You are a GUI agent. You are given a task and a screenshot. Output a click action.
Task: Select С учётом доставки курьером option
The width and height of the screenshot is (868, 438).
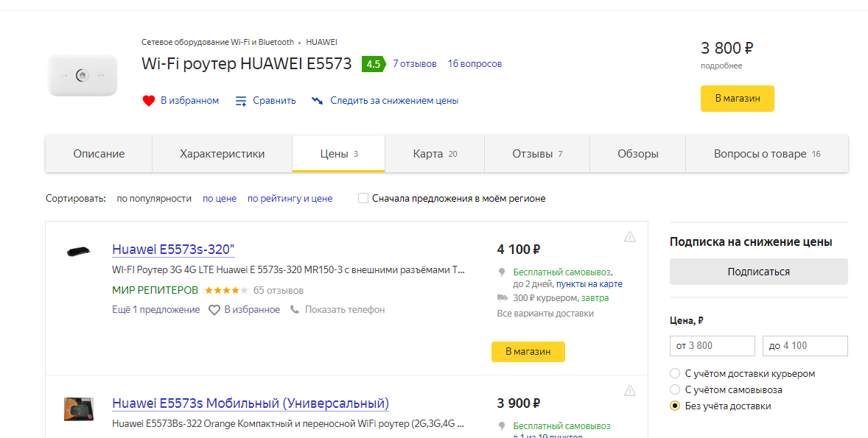[x=675, y=373]
